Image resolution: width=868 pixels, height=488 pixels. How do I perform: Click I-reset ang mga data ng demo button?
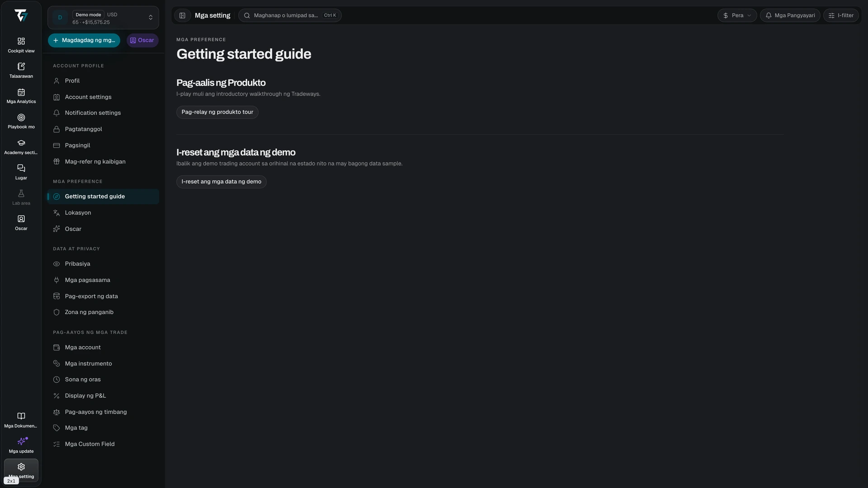point(222,182)
